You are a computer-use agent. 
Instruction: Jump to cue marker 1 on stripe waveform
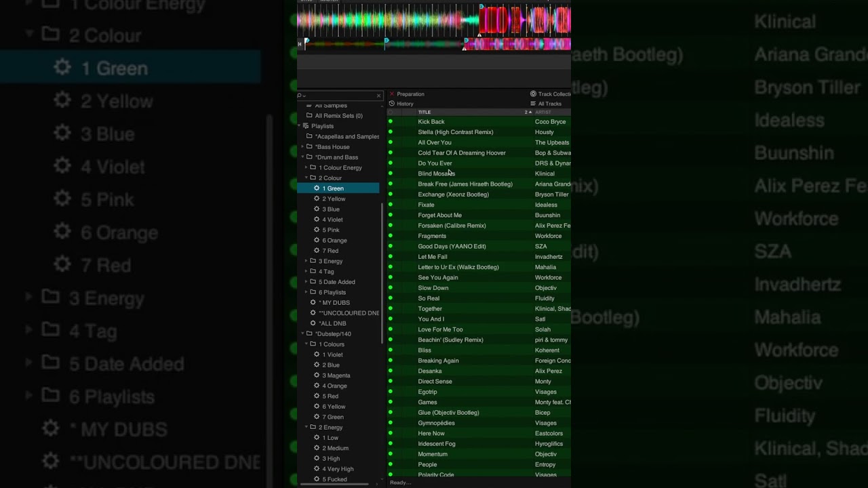point(307,42)
